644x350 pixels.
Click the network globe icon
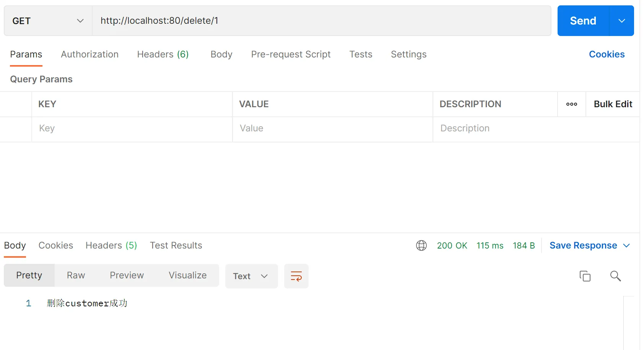point(421,245)
